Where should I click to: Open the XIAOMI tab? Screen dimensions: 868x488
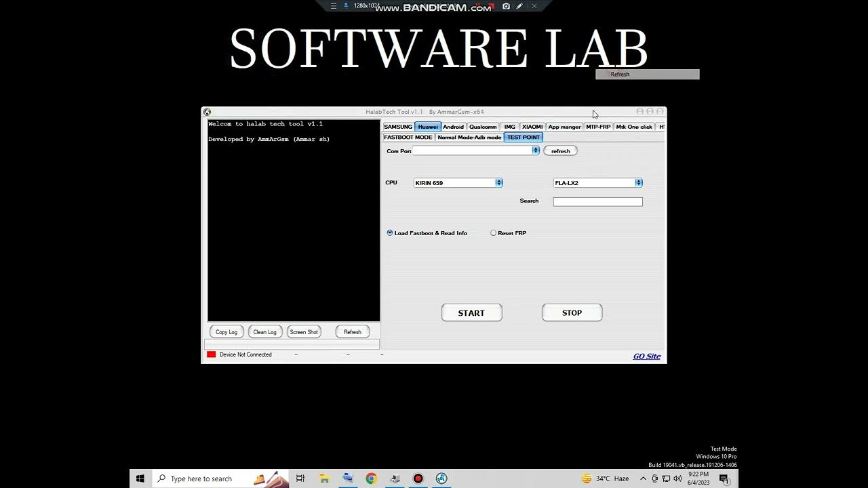point(532,127)
